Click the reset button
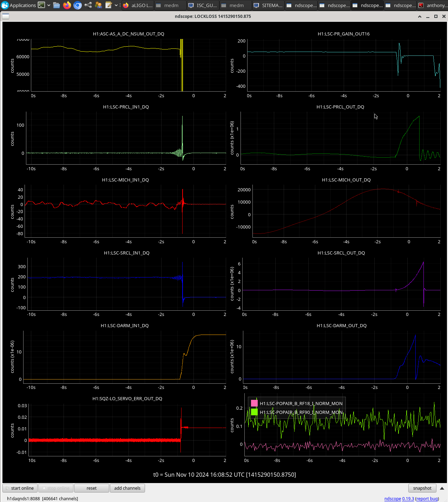Screen dimensions: 448x502 coord(92,488)
